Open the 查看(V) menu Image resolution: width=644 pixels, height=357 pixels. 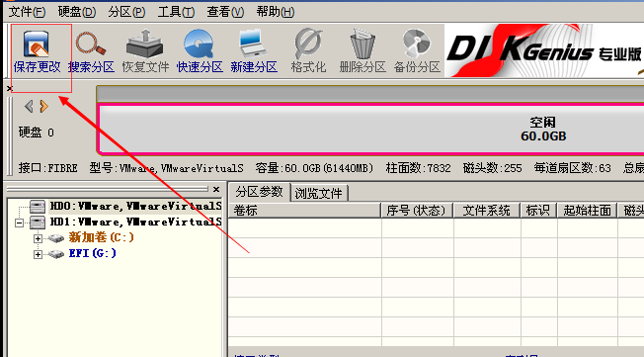[x=225, y=12]
